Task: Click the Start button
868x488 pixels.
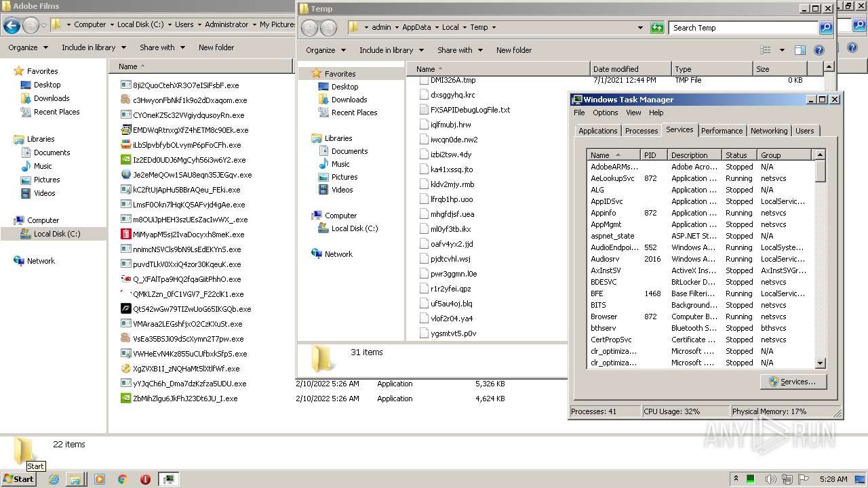Action: 19,479
